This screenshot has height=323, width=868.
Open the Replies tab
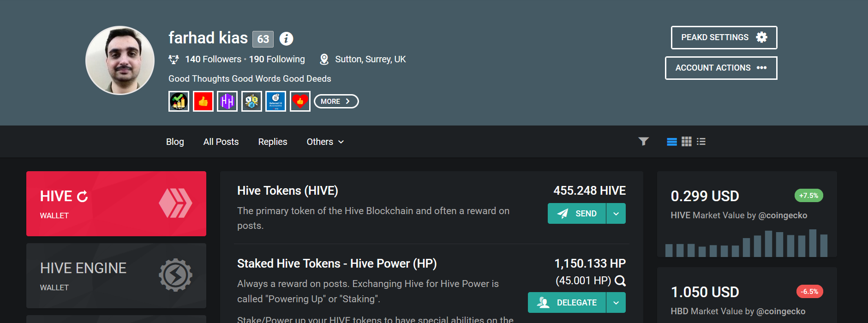click(x=273, y=142)
